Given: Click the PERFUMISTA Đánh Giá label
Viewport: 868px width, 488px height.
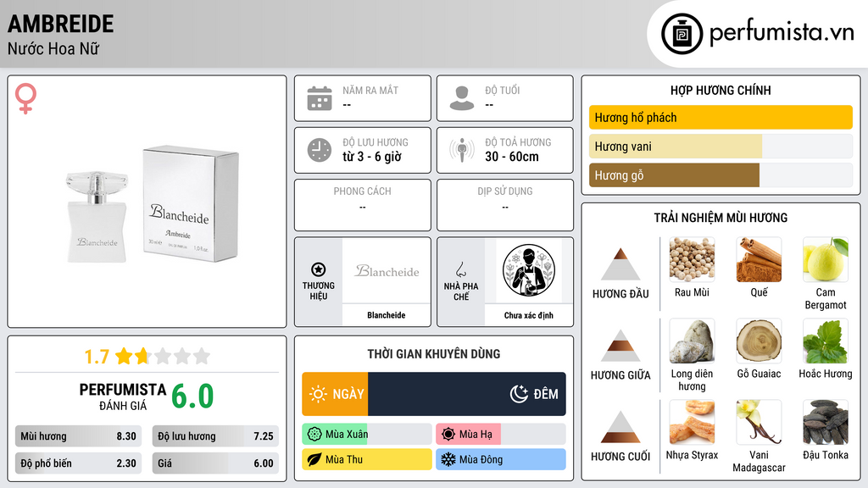Looking at the screenshot, I should (x=123, y=396).
